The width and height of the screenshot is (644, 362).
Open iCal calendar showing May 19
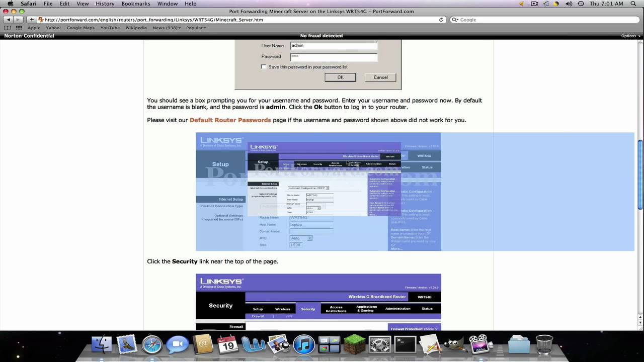[x=228, y=345]
